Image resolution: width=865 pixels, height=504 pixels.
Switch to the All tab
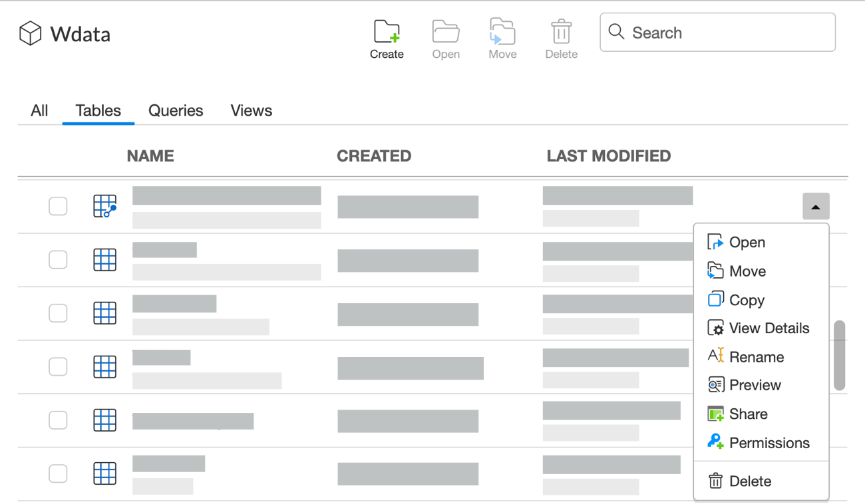pyautogui.click(x=39, y=110)
